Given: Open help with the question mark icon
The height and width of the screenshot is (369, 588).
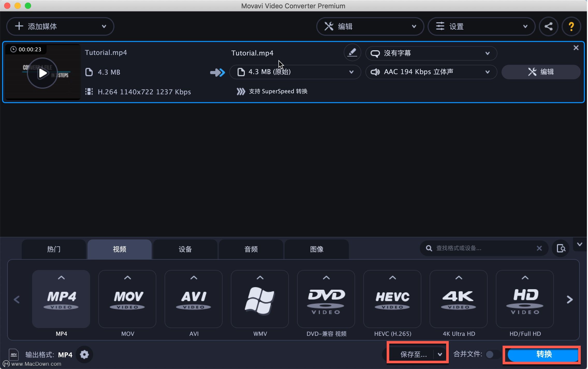Looking at the screenshot, I should [571, 26].
